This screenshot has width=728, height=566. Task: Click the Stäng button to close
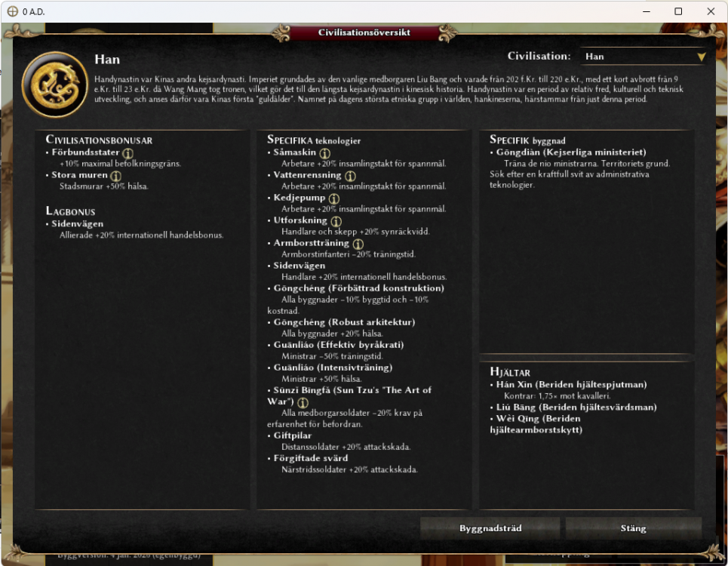tap(633, 528)
